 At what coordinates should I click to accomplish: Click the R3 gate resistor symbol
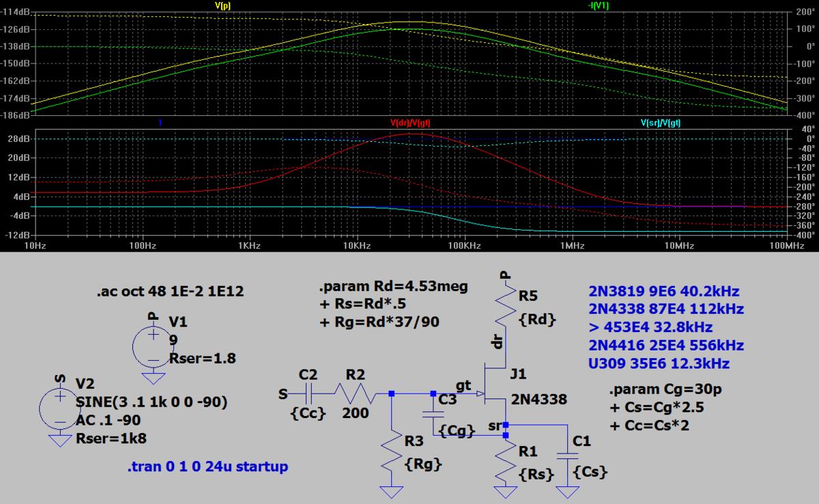pos(391,459)
